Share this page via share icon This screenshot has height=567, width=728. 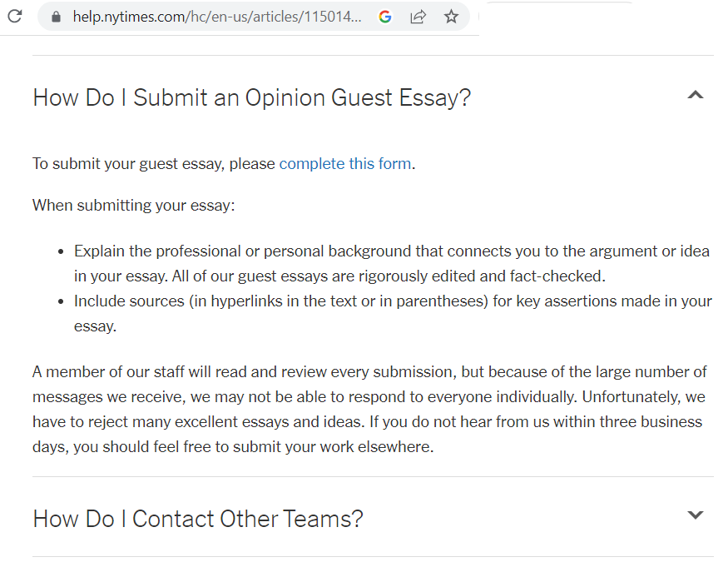click(418, 17)
